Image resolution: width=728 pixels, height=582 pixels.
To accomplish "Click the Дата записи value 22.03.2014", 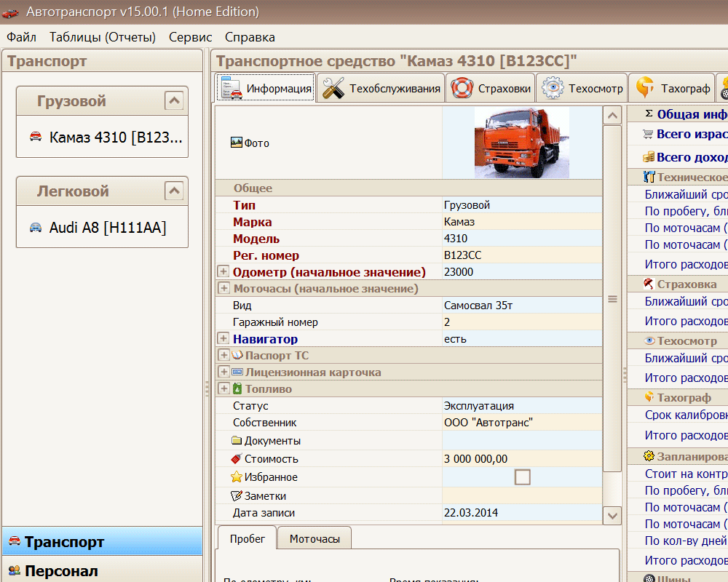I will (x=522, y=512).
